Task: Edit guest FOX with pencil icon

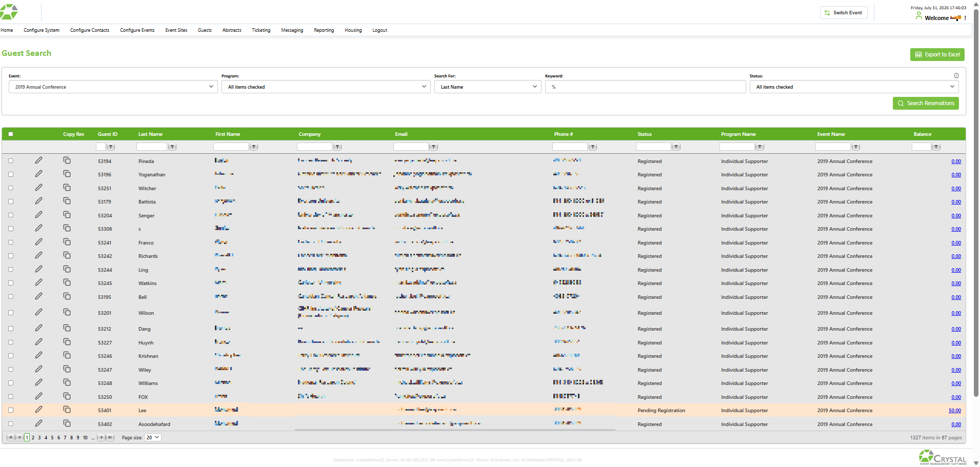Action: click(x=38, y=396)
